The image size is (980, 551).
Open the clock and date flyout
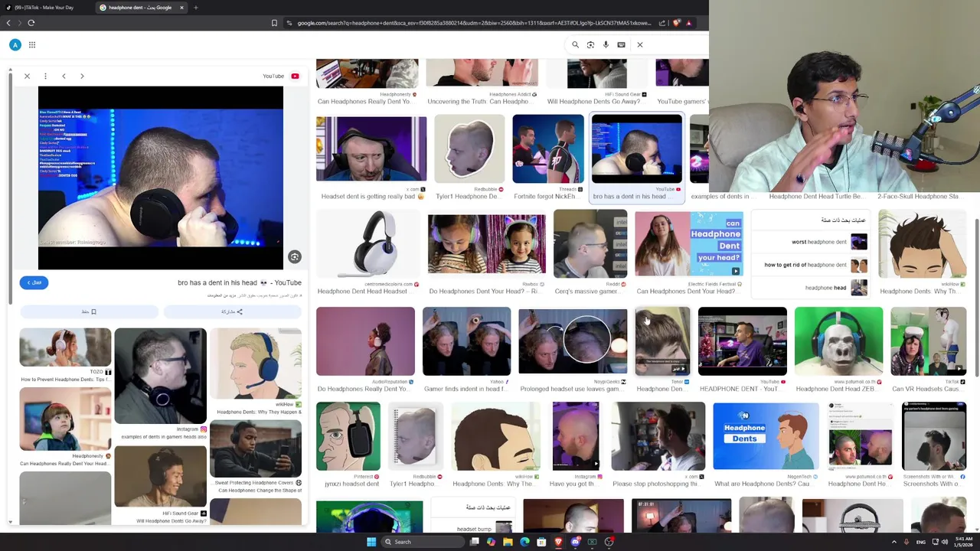click(964, 542)
